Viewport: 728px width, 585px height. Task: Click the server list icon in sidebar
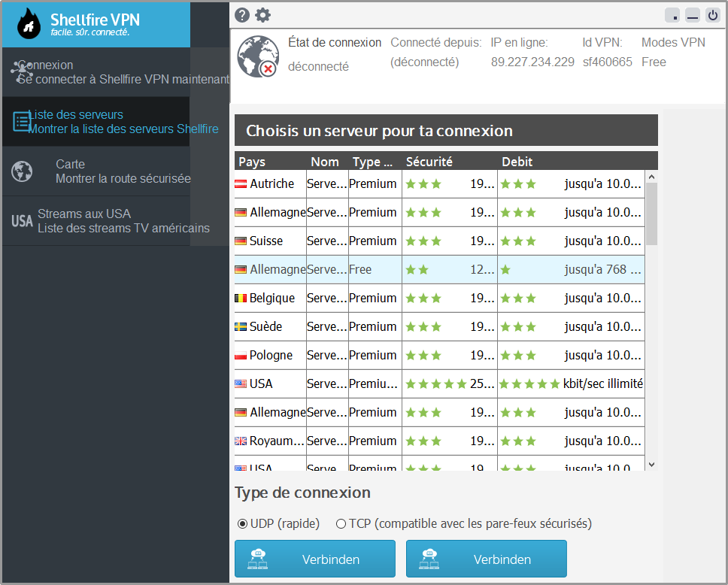[x=22, y=122]
